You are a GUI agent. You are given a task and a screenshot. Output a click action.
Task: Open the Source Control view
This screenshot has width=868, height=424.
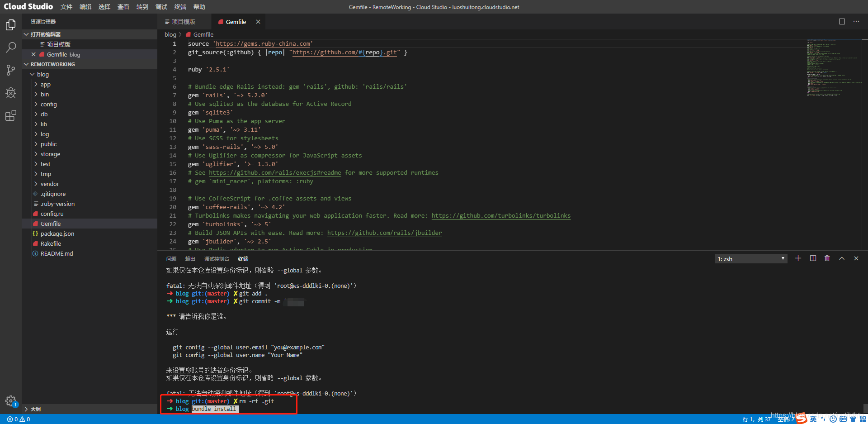tap(11, 70)
